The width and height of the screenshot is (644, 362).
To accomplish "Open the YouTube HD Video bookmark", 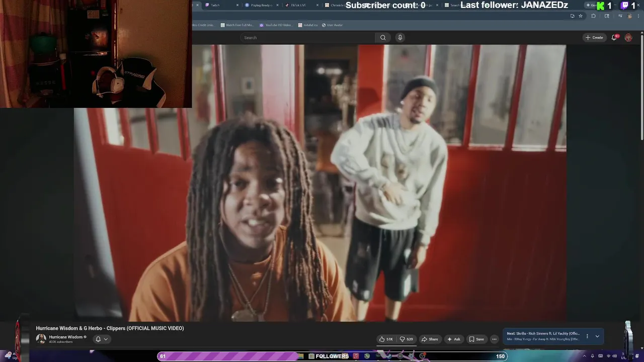I will coord(276,25).
